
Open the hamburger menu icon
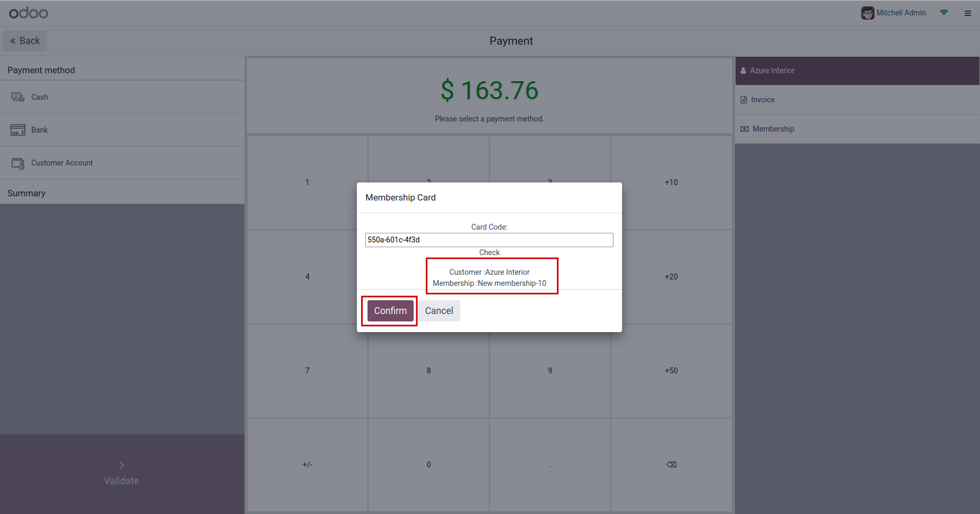tap(968, 13)
